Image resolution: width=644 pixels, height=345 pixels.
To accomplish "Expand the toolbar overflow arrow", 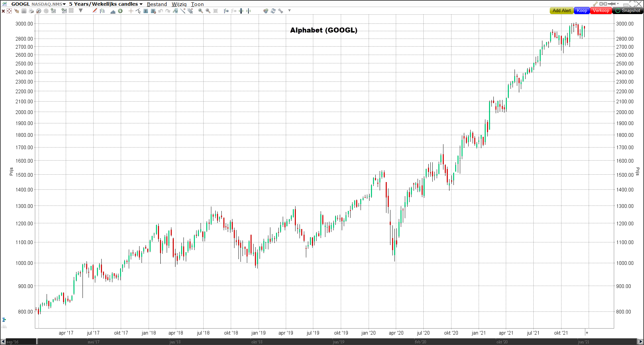I will pyautogui.click(x=289, y=11).
